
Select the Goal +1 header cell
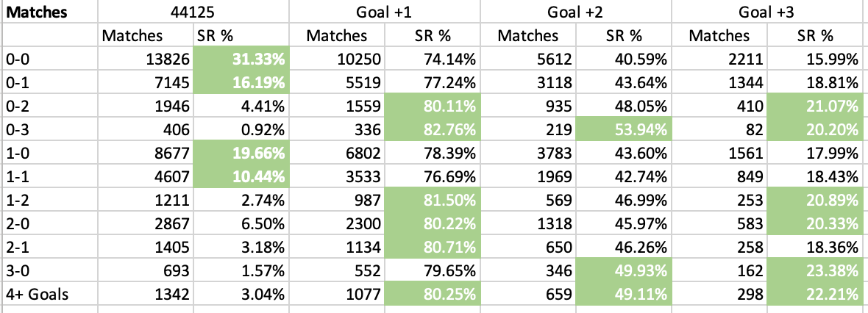pos(384,12)
